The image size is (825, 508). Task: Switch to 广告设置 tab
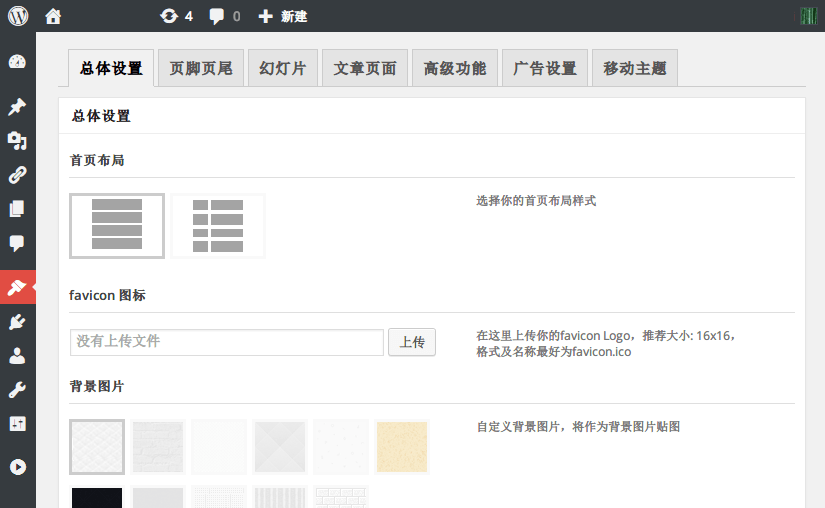[545, 68]
